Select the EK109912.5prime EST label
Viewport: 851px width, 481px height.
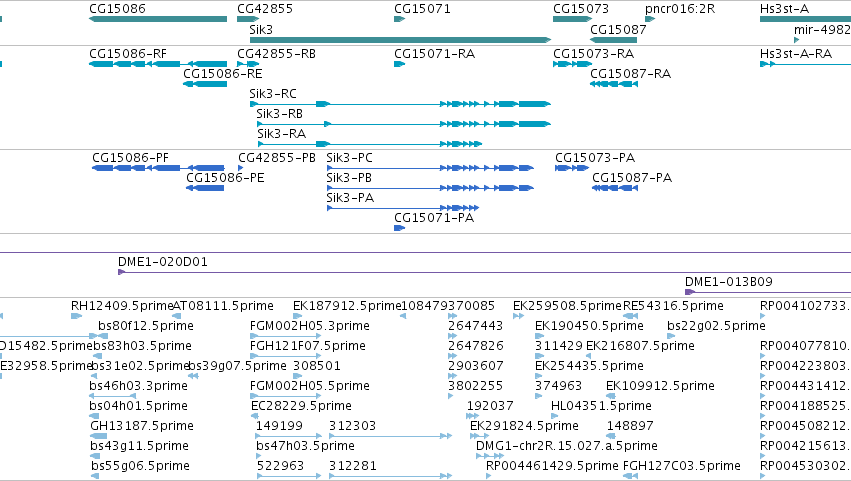click(x=660, y=387)
